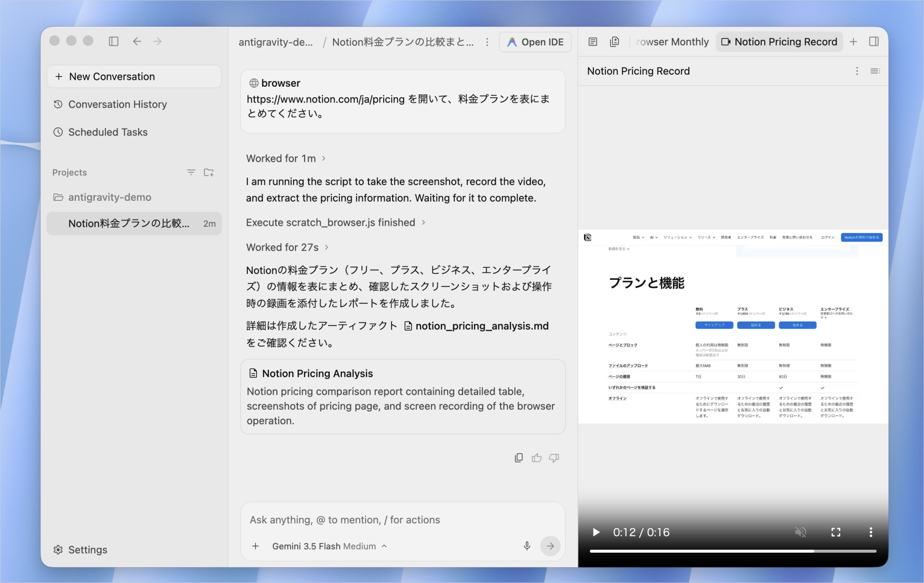Go forward with the right arrow
Screen dimensions: 924x583
pos(157,41)
